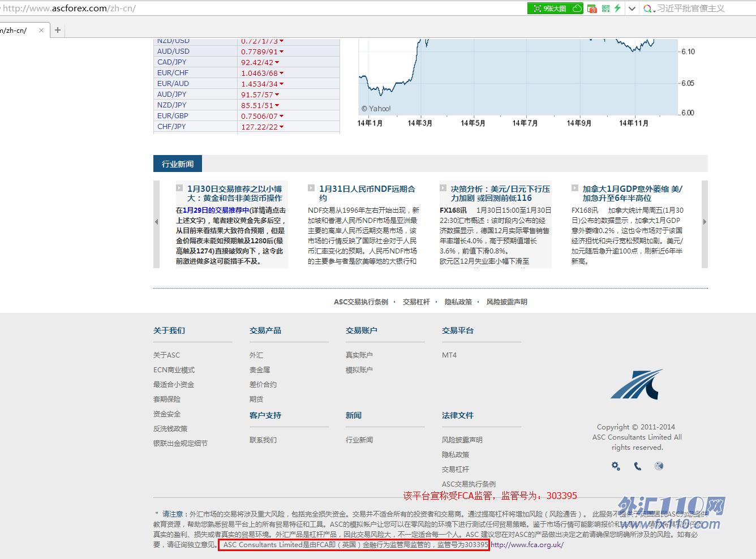Click the 交易平台 footer heading
The width and height of the screenshot is (756, 559).
458,330
